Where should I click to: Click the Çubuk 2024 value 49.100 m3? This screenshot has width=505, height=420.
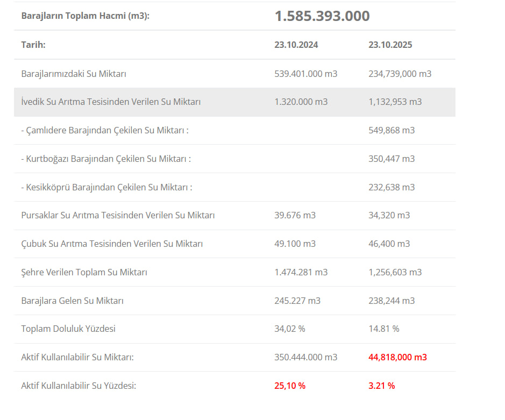pos(295,244)
